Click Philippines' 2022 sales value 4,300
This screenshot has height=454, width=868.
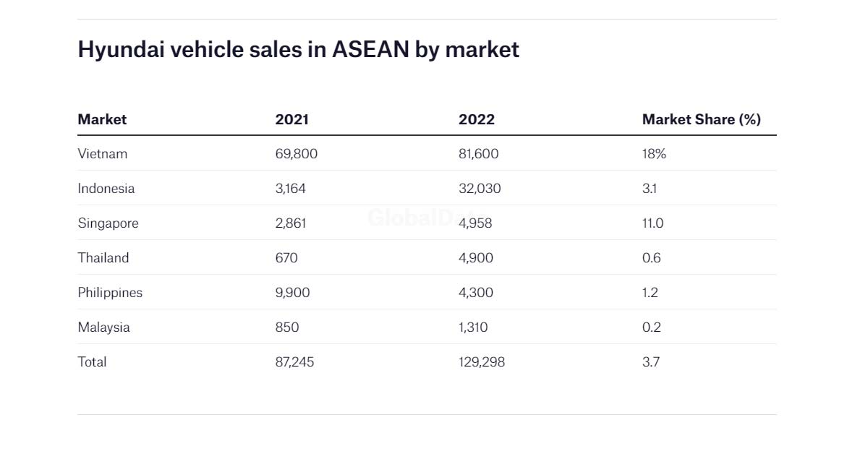[x=475, y=293]
